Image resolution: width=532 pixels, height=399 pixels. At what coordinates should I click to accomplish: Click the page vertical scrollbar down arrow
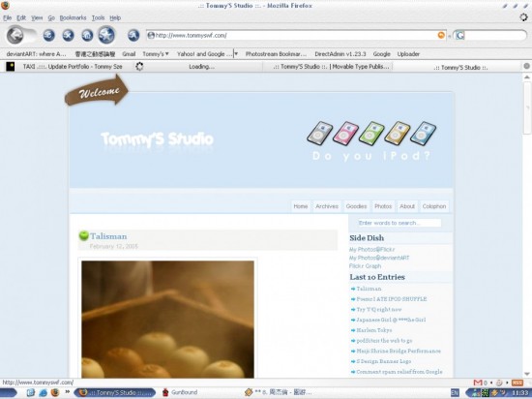tap(526, 374)
